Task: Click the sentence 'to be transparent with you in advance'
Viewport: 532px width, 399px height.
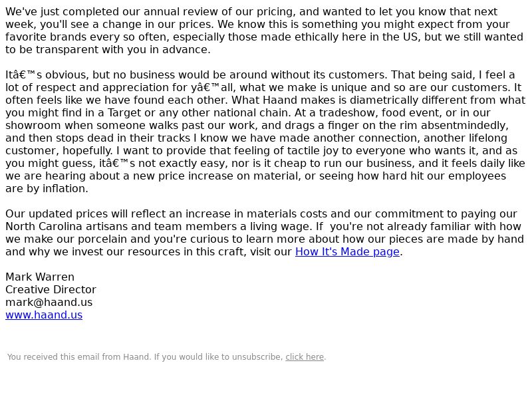Action: pyautogui.click(x=108, y=49)
